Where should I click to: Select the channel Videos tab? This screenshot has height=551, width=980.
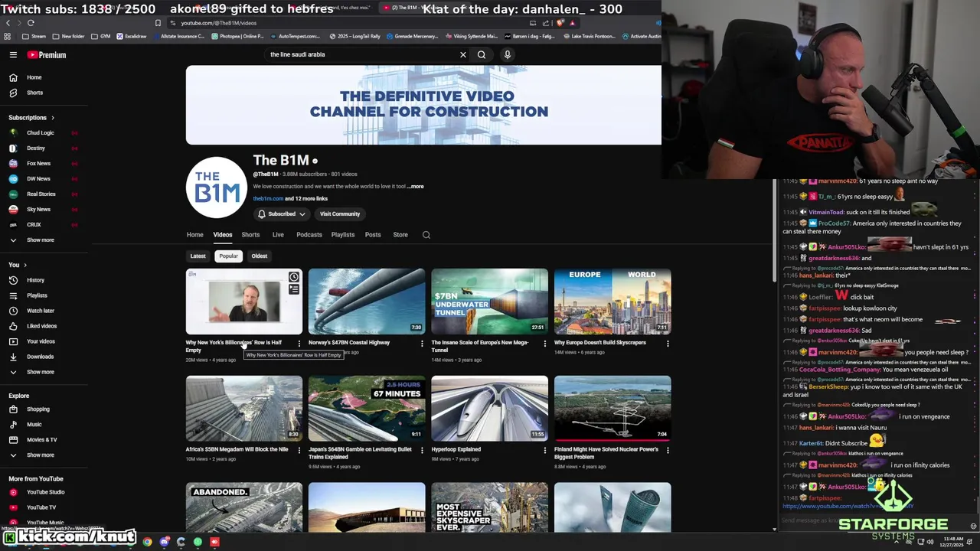[x=223, y=235]
